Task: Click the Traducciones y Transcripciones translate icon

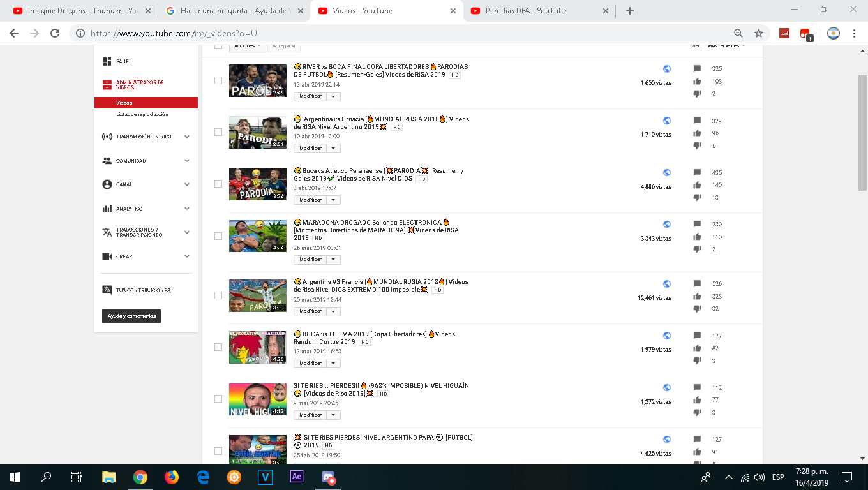Action: tap(107, 232)
